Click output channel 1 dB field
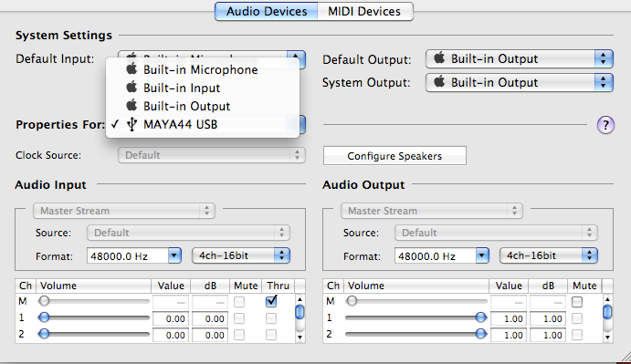This screenshot has width=631, height=364. coord(548,319)
